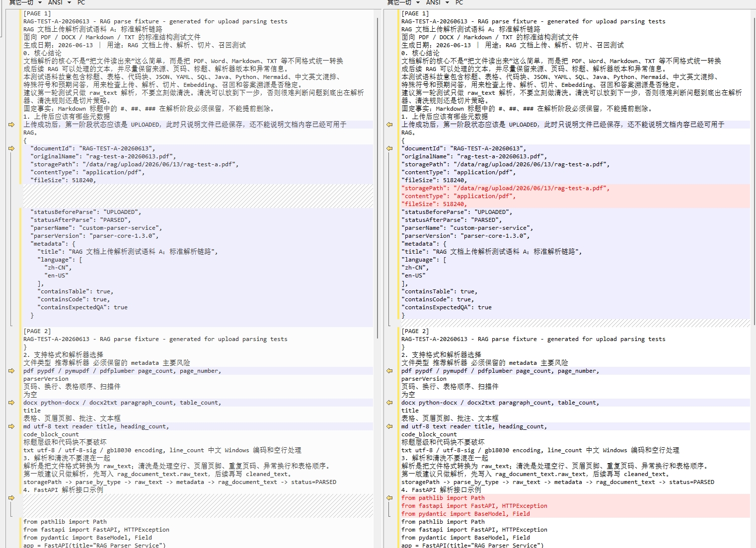
Task: Copy the right UPLOADED status line to the left
Action: (x=389, y=125)
